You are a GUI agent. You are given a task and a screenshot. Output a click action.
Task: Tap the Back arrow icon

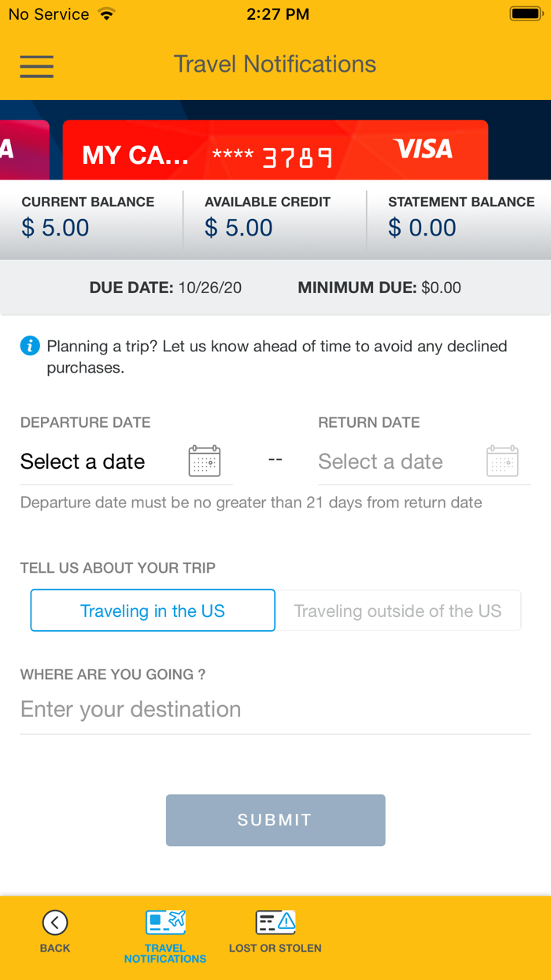click(x=55, y=922)
